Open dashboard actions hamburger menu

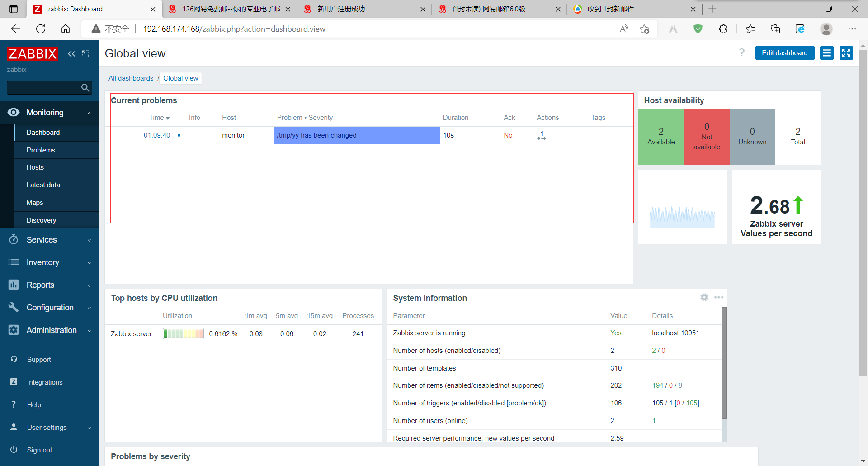pos(827,53)
